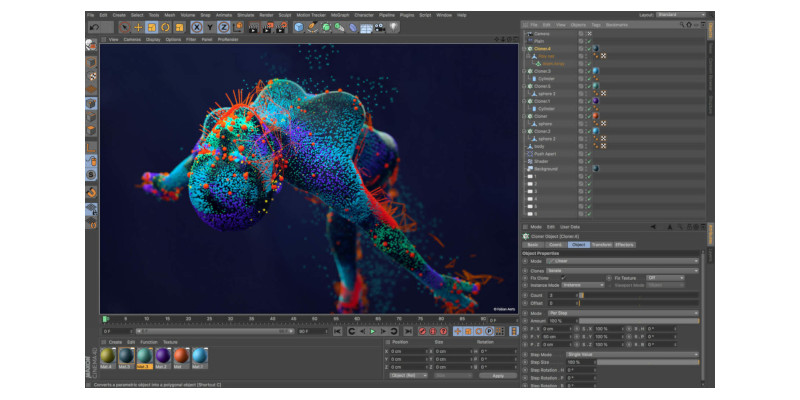800x400 pixels.
Task: Select the Mat.4 yellow material swatch
Action: pos(107,358)
